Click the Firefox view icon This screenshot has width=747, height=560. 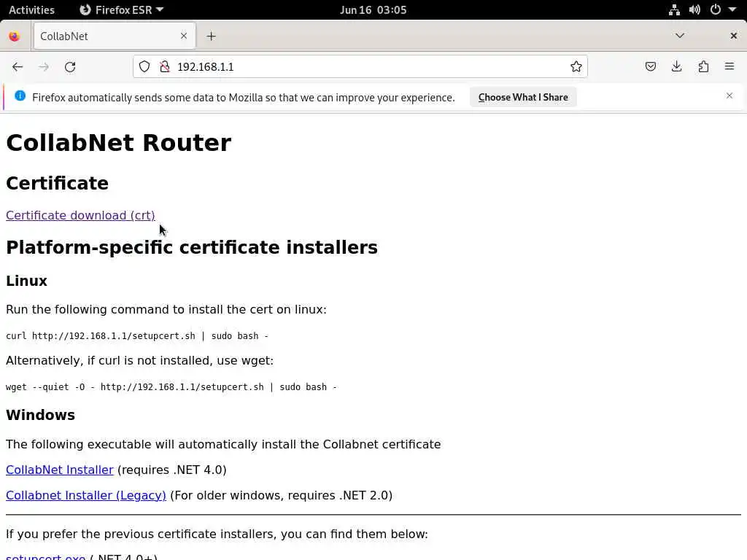coord(15,36)
